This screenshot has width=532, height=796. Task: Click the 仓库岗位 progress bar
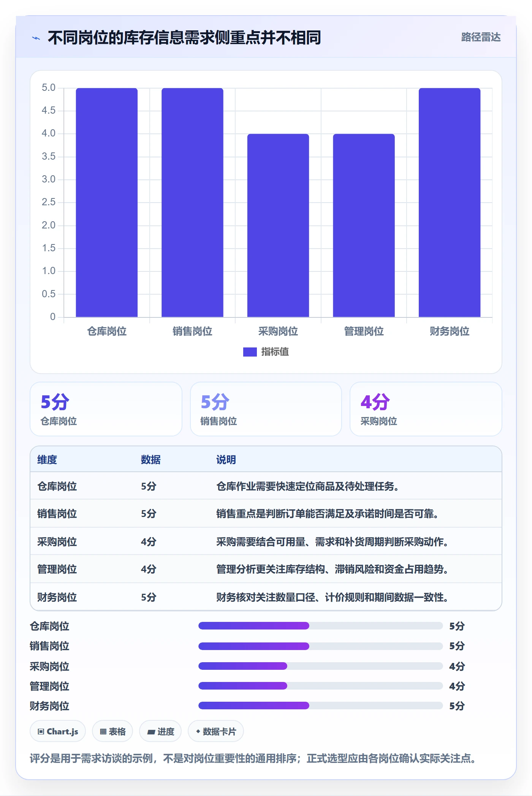320,626
